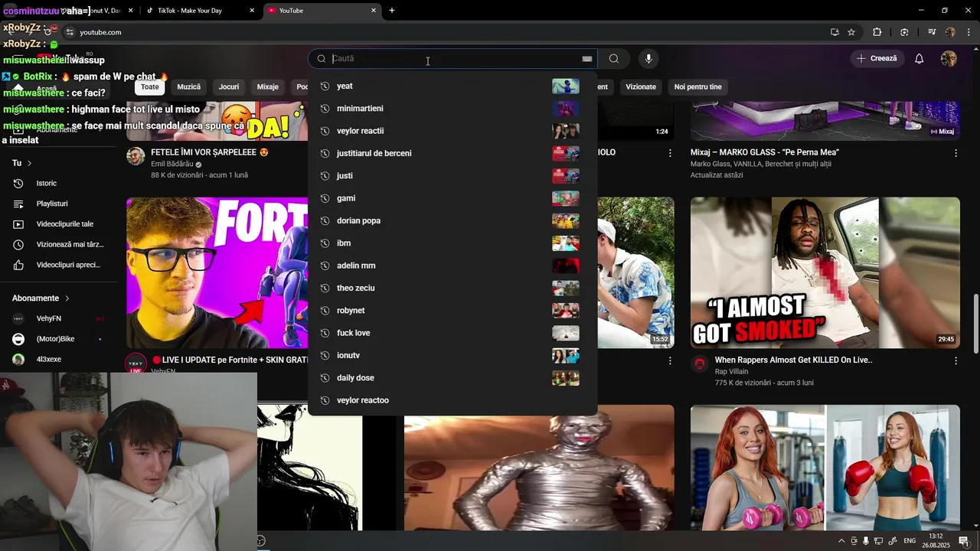This screenshot has width=980, height=551.
Task: Open Istoric in the sidebar
Action: pos(60,184)
